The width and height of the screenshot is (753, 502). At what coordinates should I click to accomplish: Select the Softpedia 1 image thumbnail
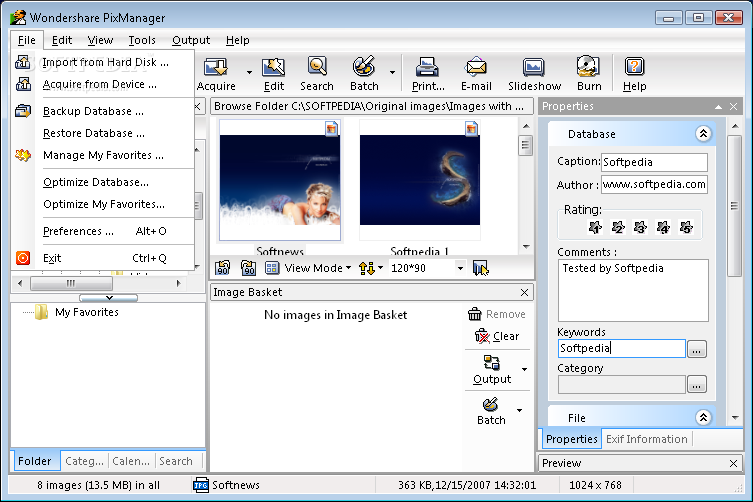[x=420, y=180]
